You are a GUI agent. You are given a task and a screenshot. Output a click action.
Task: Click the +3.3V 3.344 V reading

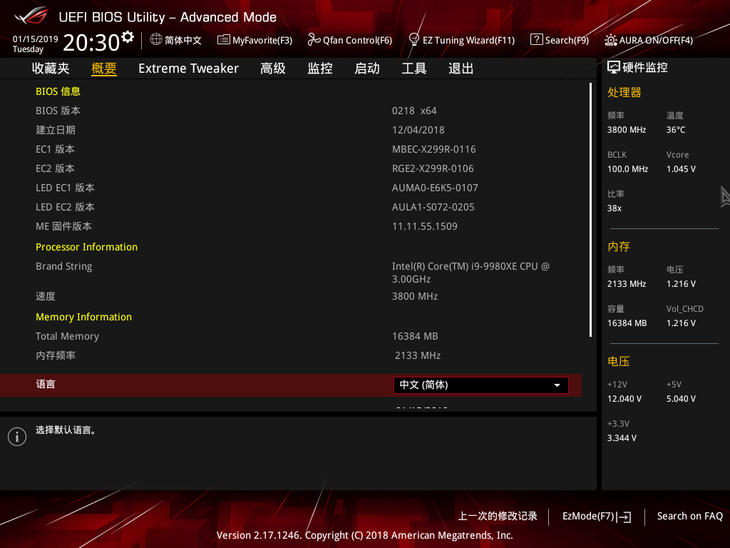pos(622,438)
